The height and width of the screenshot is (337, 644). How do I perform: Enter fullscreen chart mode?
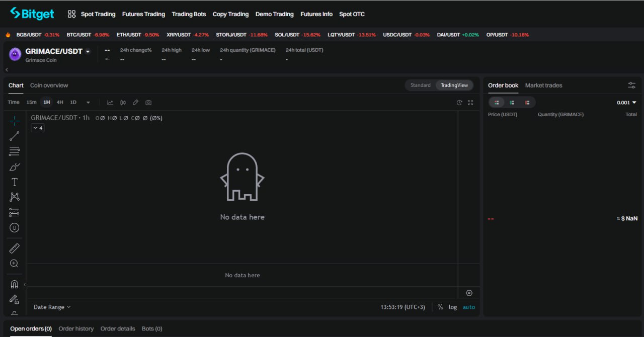pyautogui.click(x=470, y=102)
